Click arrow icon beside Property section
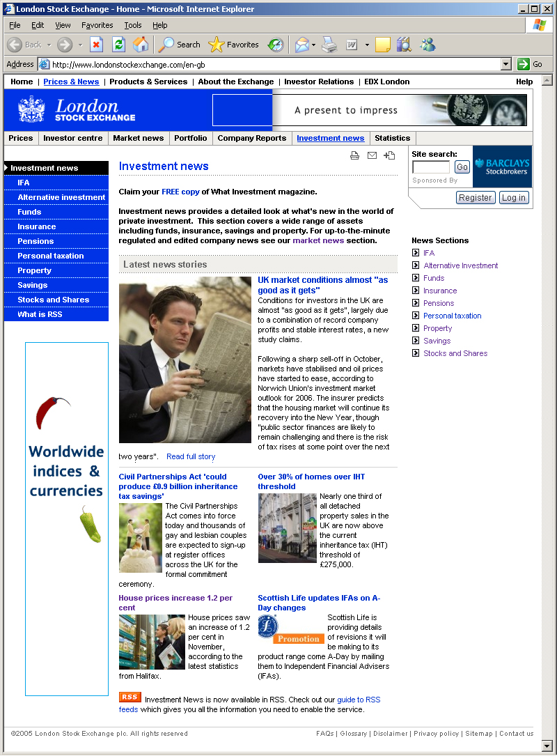The image size is (557, 756). click(x=416, y=328)
